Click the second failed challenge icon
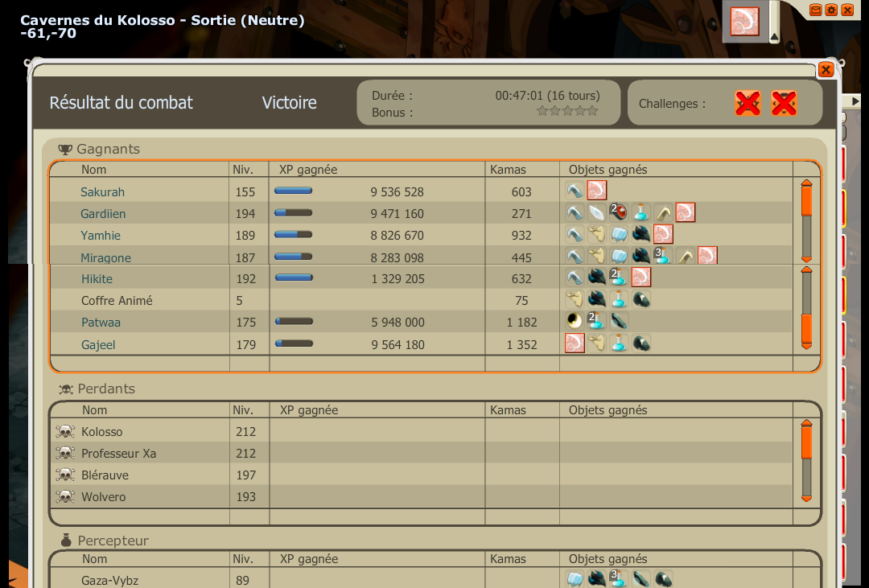 (785, 103)
